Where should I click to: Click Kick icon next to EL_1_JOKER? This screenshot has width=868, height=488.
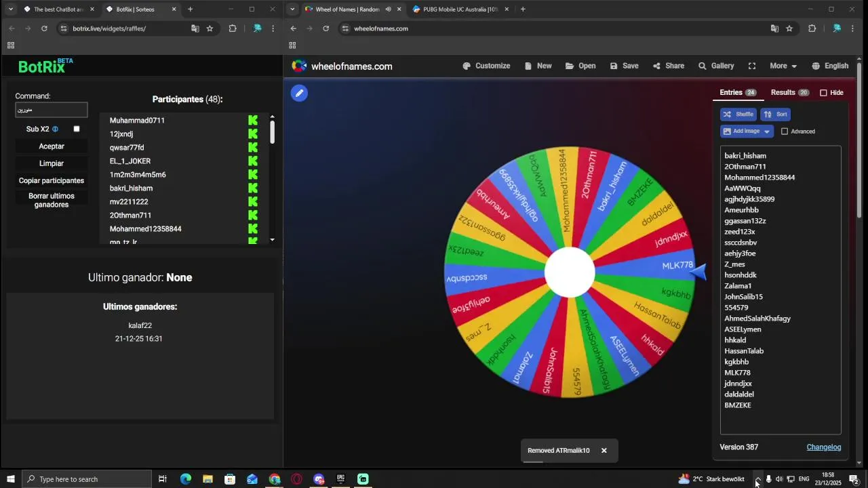click(253, 161)
